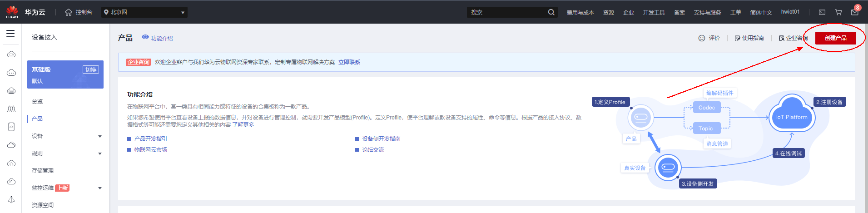
Task: Click the 功能介绍 text beside 产品 title
Action: pos(162,38)
